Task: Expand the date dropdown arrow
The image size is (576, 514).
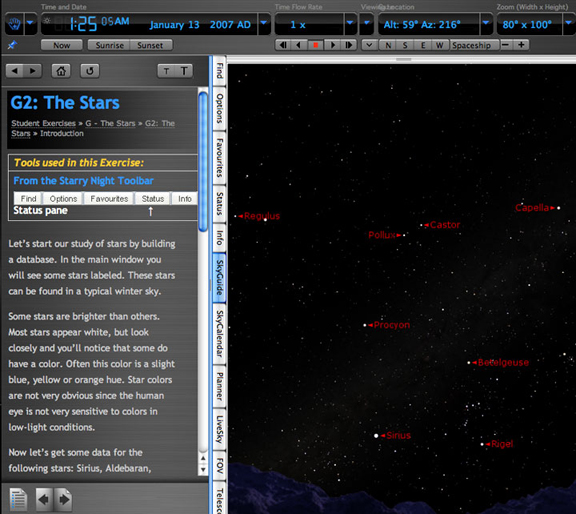Action: click(x=264, y=24)
